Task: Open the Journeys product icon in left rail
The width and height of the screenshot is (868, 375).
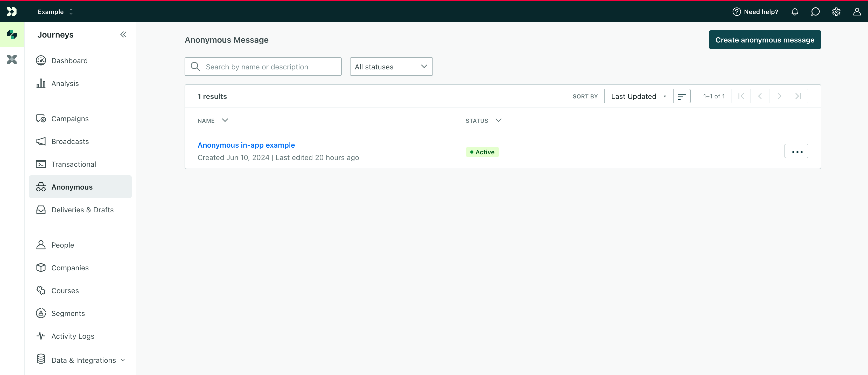Action: click(12, 34)
